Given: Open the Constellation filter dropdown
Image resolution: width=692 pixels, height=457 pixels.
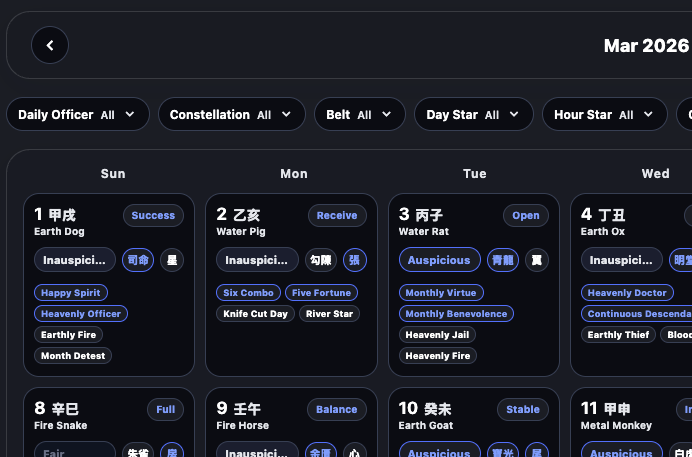Looking at the screenshot, I should pos(232,114).
